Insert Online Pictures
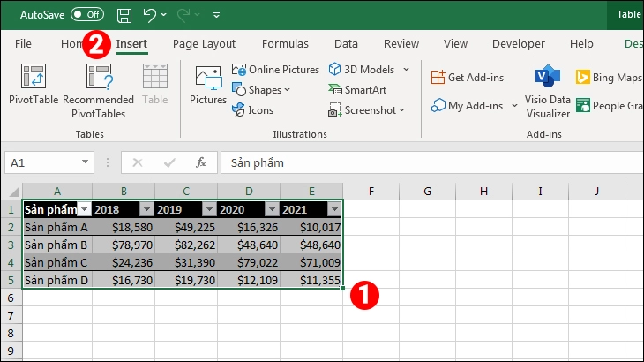Image resolution: width=644 pixels, height=362 pixels. click(275, 69)
